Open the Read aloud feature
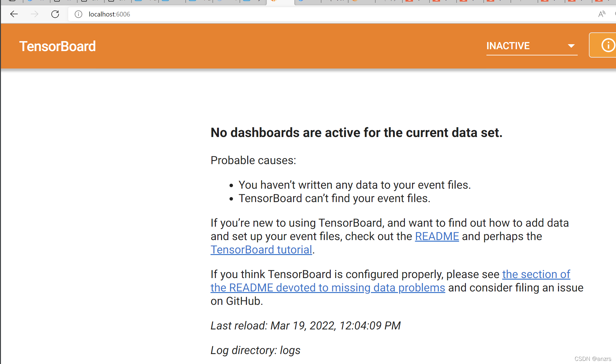The width and height of the screenshot is (616, 364). click(x=601, y=14)
